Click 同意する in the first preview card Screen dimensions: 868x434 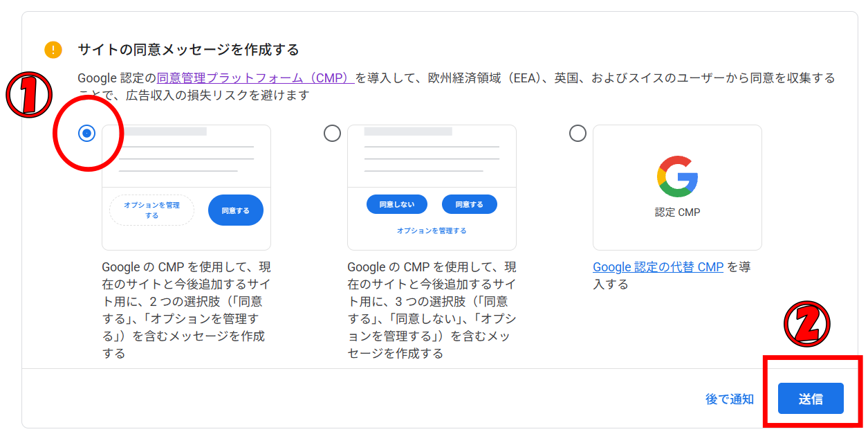[236, 210]
